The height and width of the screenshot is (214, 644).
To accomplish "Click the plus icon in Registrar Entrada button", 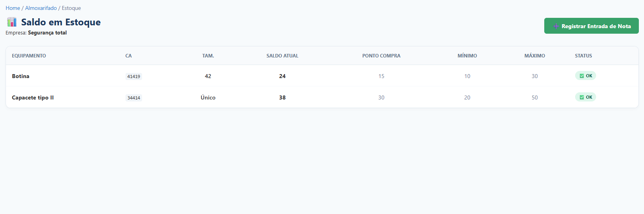I will 556,26.
